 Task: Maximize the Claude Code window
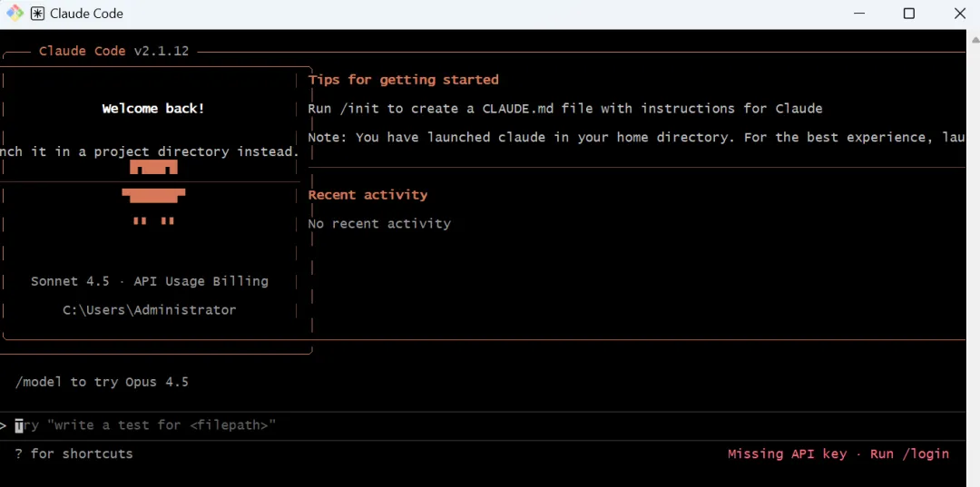click(x=909, y=13)
